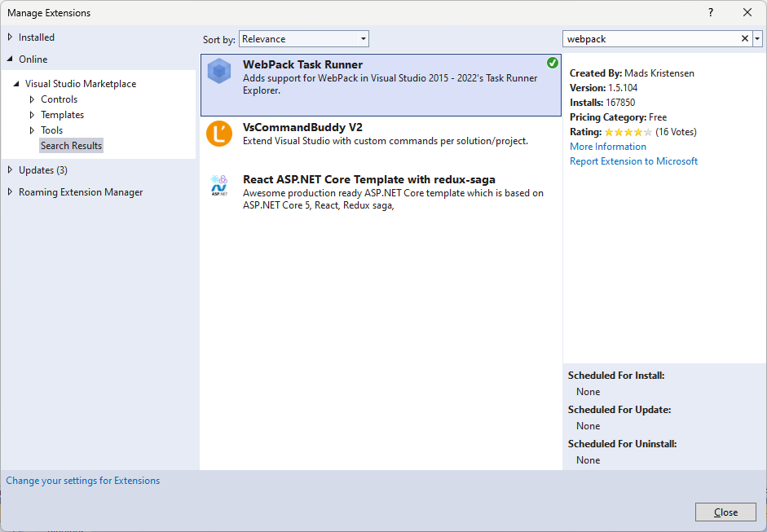Click the Sort by label
Screen dimensions: 767x532
coord(219,40)
